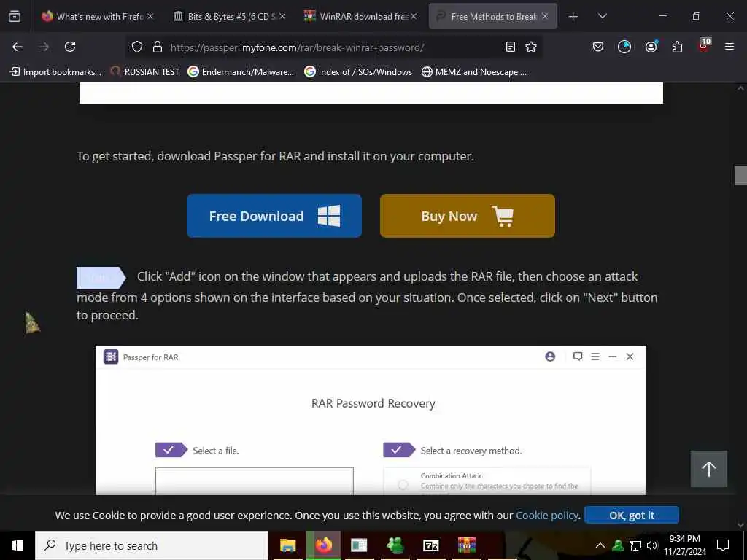Open MEMZ and Noescape bookmark
747x560 pixels.
(x=474, y=72)
